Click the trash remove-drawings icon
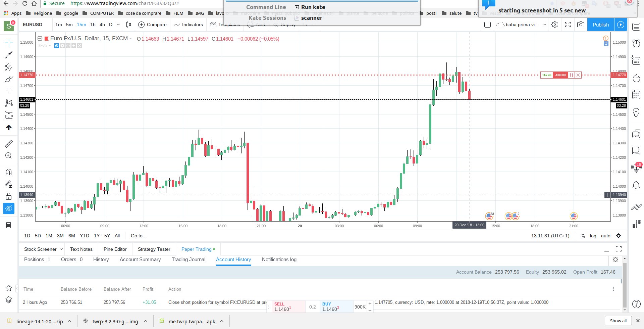 [9, 225]
